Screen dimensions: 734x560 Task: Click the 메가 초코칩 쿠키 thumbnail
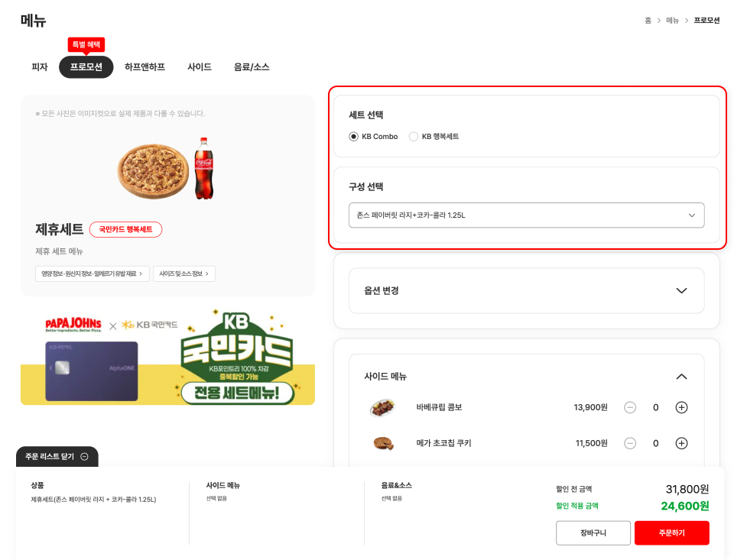382,443
